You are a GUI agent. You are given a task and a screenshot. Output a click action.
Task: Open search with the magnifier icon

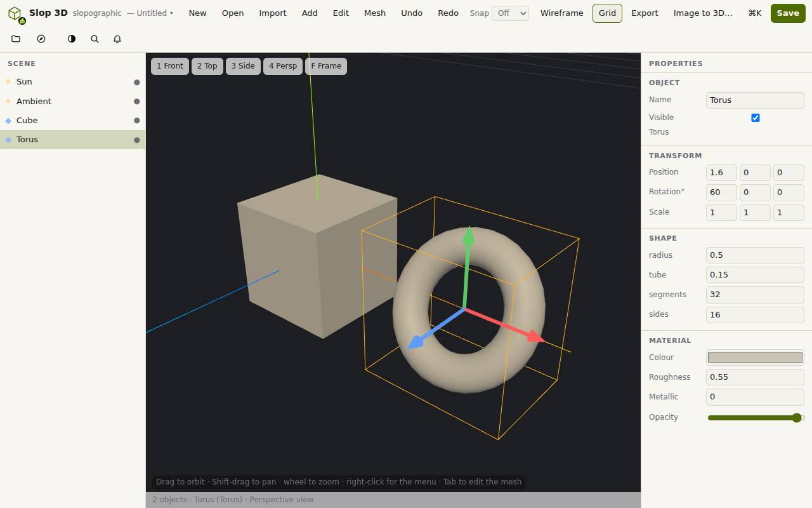coord(95,39)
